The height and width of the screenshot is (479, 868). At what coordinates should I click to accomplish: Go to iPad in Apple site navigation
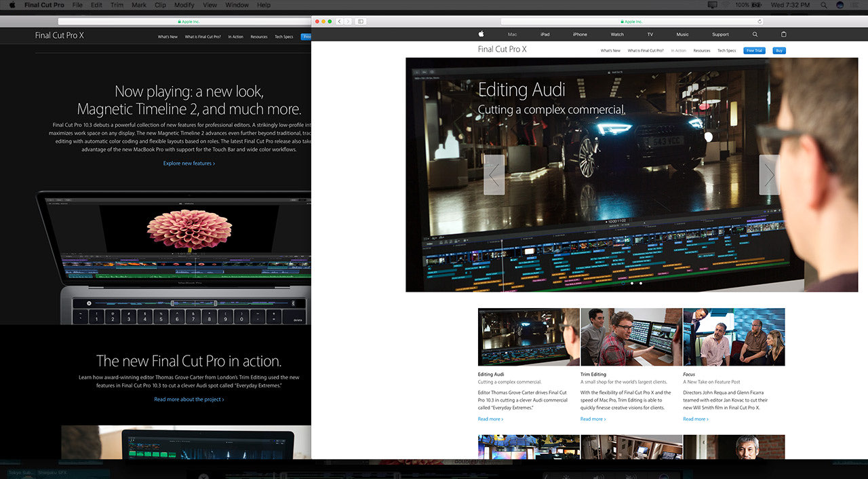tap(545, 34)
